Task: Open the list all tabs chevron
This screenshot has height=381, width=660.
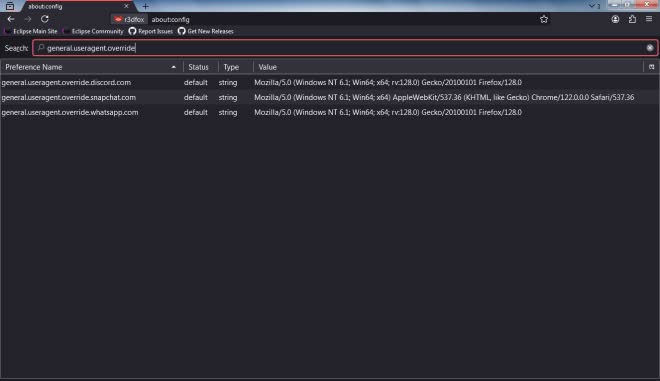Action: [591, 6]
